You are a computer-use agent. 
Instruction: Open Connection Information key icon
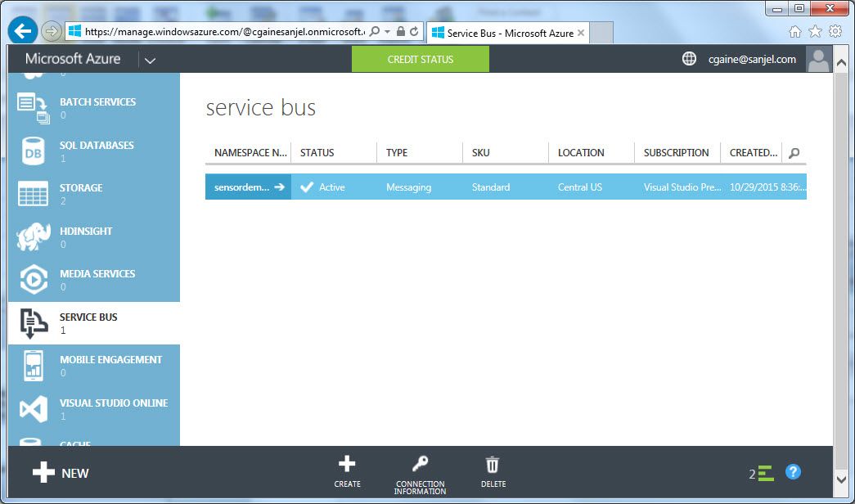[x=420, y=464]
